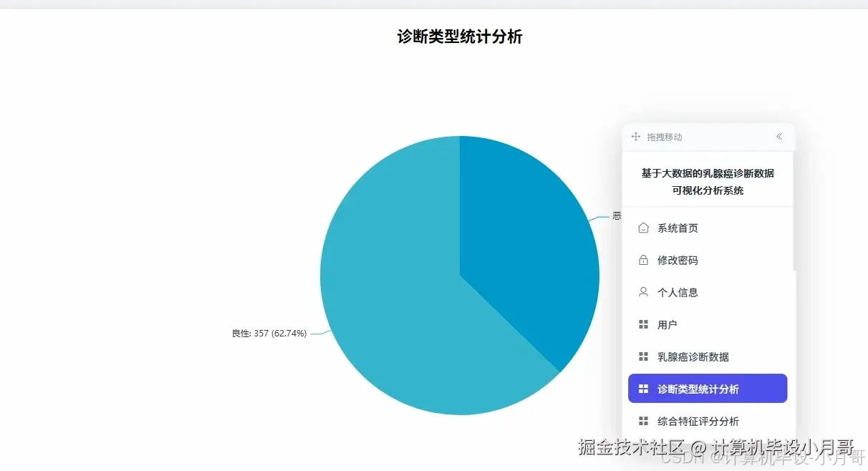
Task: Click the grid icon beside 乳腺癌诊断数据
Action: pos(643,356)
